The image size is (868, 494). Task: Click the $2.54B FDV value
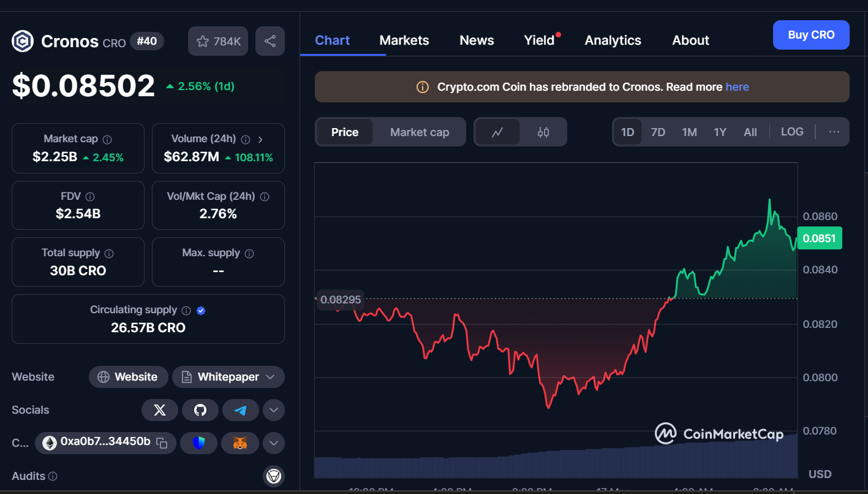click(78, 214)
